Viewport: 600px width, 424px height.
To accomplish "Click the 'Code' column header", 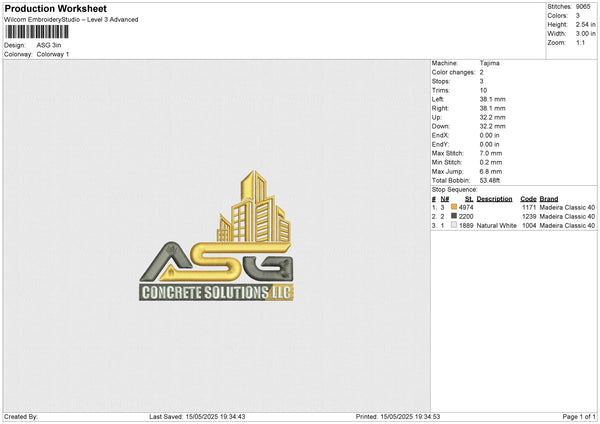I will (x=528, y=199).
